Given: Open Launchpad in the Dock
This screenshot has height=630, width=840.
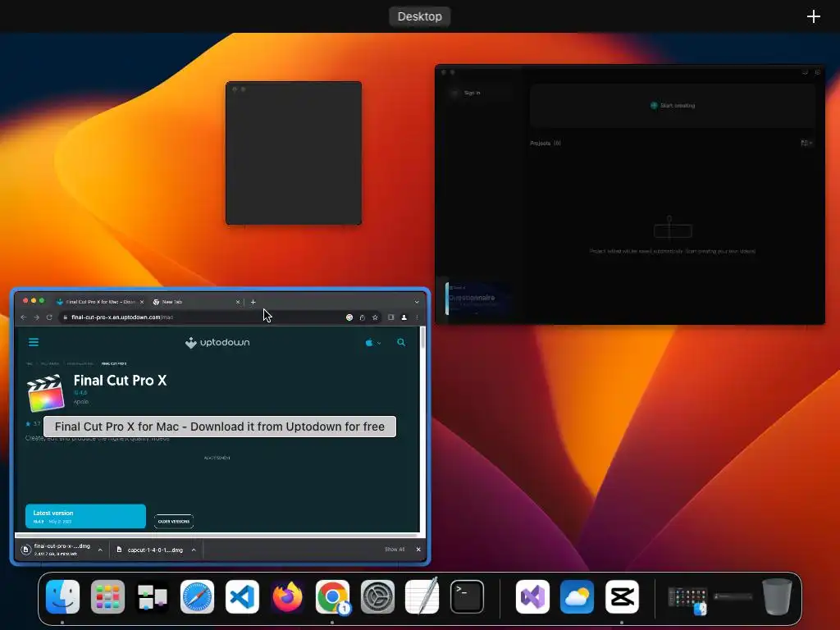Looking at the screenshot, I should click(x=107, y=597).
